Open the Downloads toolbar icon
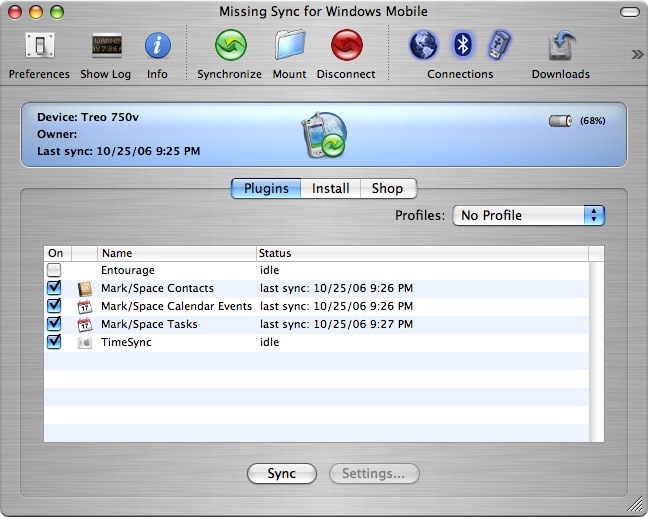The height and width of the screenshot is (517, 648). point(561,45)
